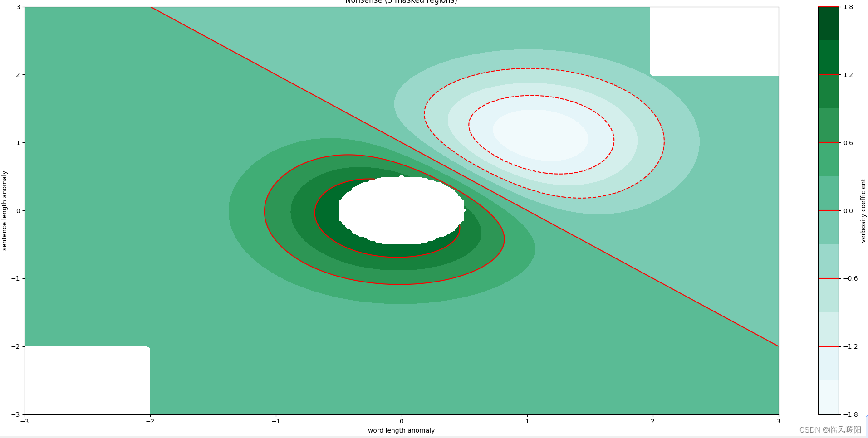This screenshot has height=438, width=868.
Task: Click the 'sentence length anomaly' y-axis label
Action: [5, 210]
